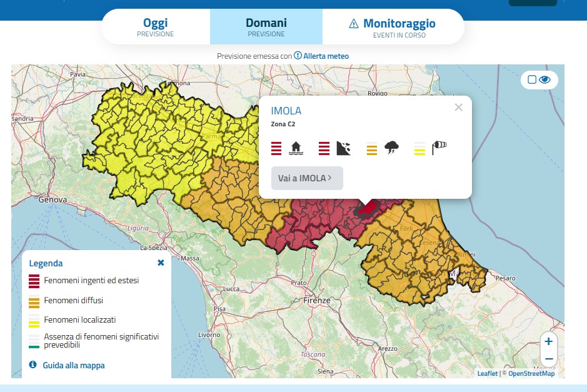The image size is (587, 392).
Task: Close the IMOLA popup
Action: [459, 108]
